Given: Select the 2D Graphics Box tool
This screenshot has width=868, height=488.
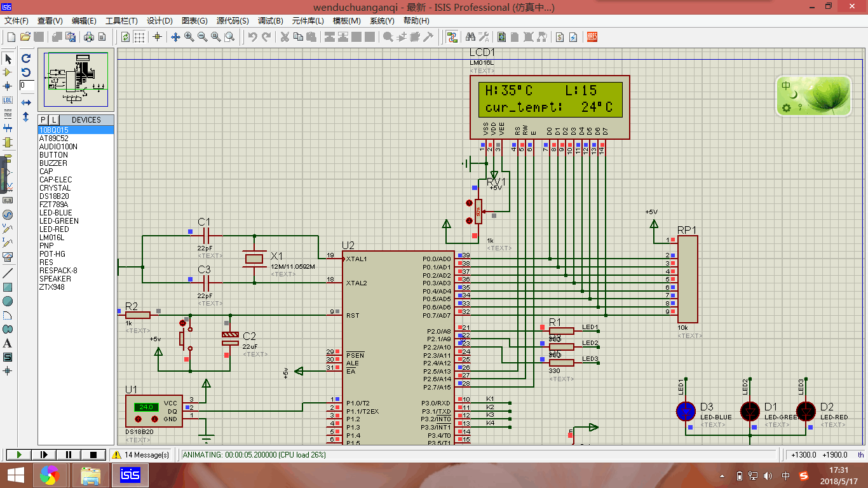Looking at the screenshot, I should (x=8, y=287).
